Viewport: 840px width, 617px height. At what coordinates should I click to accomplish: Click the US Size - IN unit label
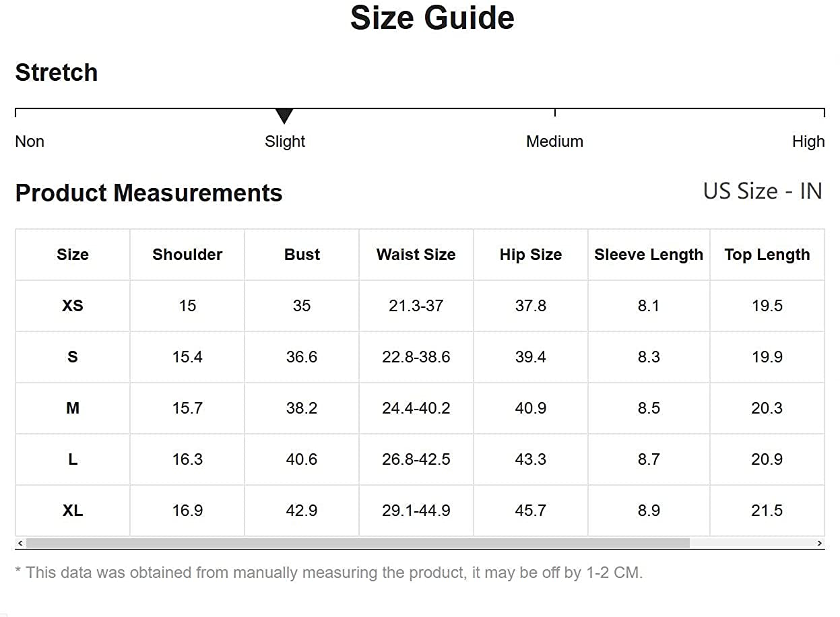coord(763,191)
